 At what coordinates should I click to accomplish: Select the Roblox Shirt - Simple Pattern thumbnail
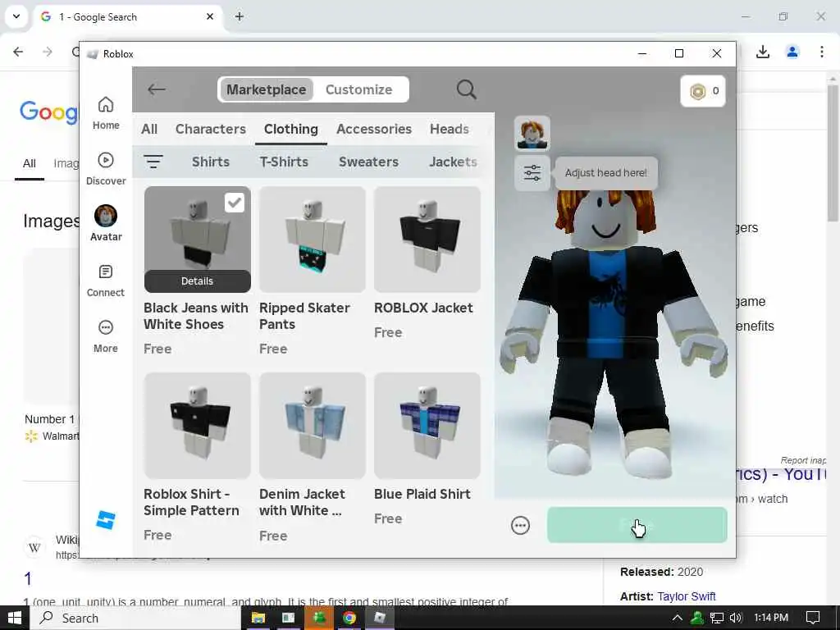pyautogui.click(x=197, y=426)
